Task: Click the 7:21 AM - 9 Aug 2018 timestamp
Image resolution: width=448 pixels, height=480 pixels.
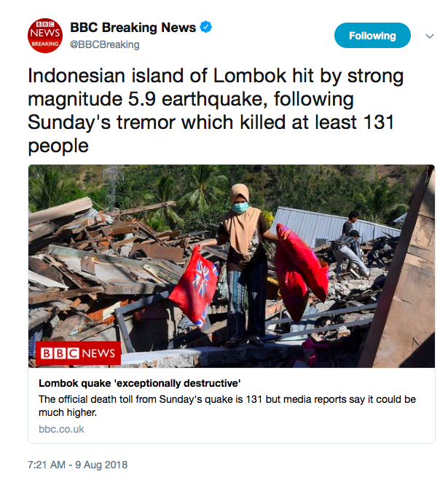Action: coord(77,465)
